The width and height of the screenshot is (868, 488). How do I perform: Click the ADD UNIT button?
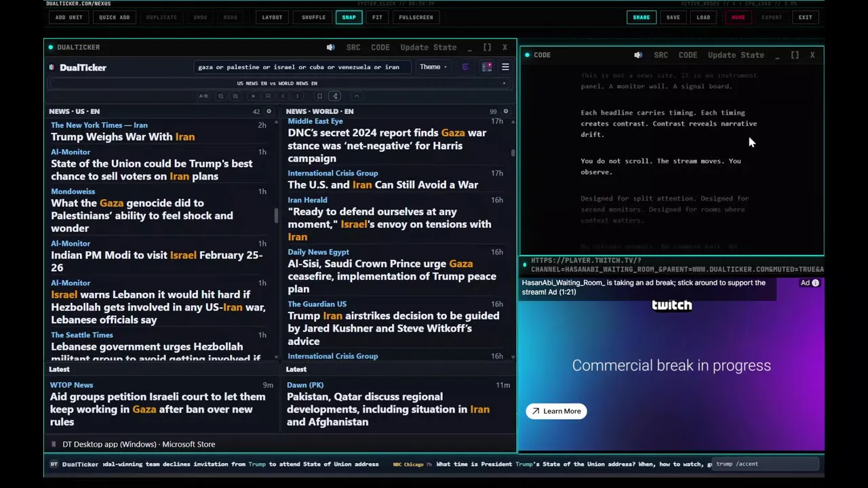pos(68,17)
